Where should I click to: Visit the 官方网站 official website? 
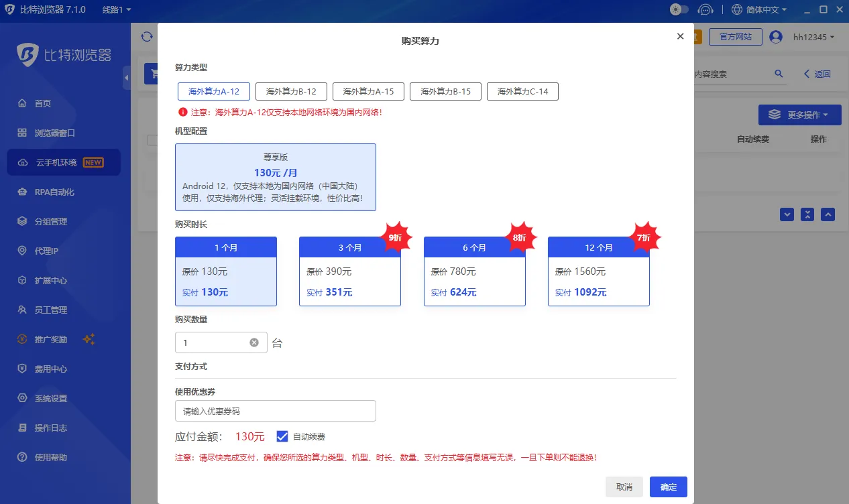(x=735, y=37)
